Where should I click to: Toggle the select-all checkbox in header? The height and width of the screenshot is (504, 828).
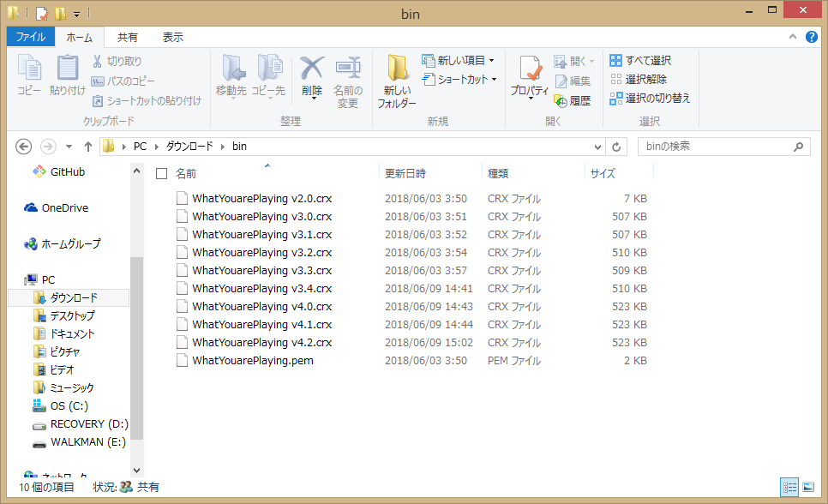[x=161, y=174]
